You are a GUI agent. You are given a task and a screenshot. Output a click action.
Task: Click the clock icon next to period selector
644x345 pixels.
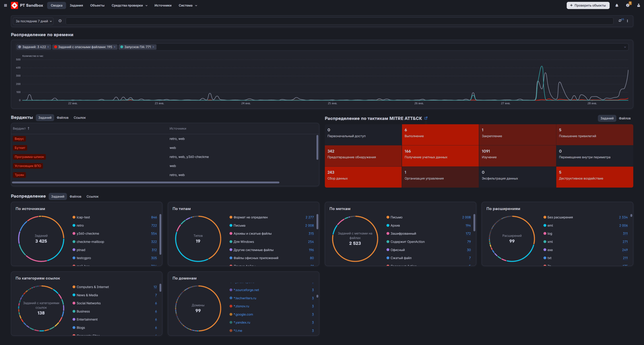60,21
